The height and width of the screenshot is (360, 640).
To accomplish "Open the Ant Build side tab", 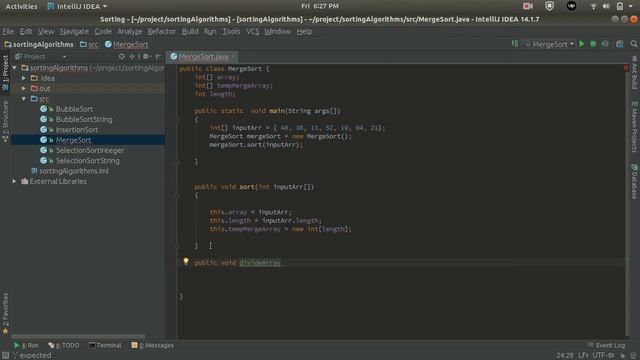I will click(x=634, y=72).
